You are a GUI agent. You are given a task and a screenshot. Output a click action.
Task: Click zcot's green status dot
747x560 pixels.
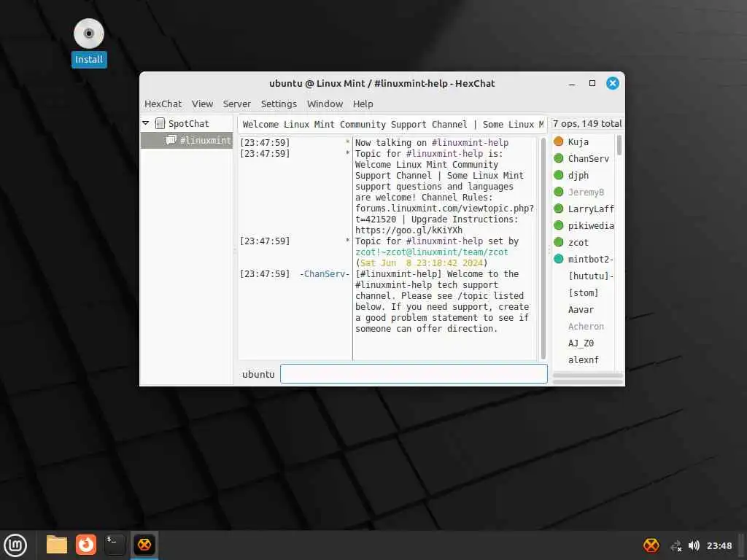coord(558,242)
